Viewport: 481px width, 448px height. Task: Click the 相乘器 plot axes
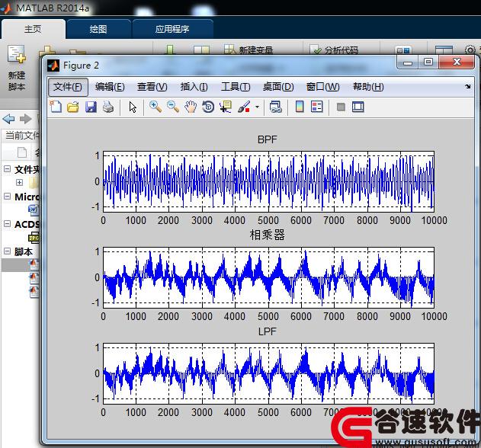click(268, 277)
